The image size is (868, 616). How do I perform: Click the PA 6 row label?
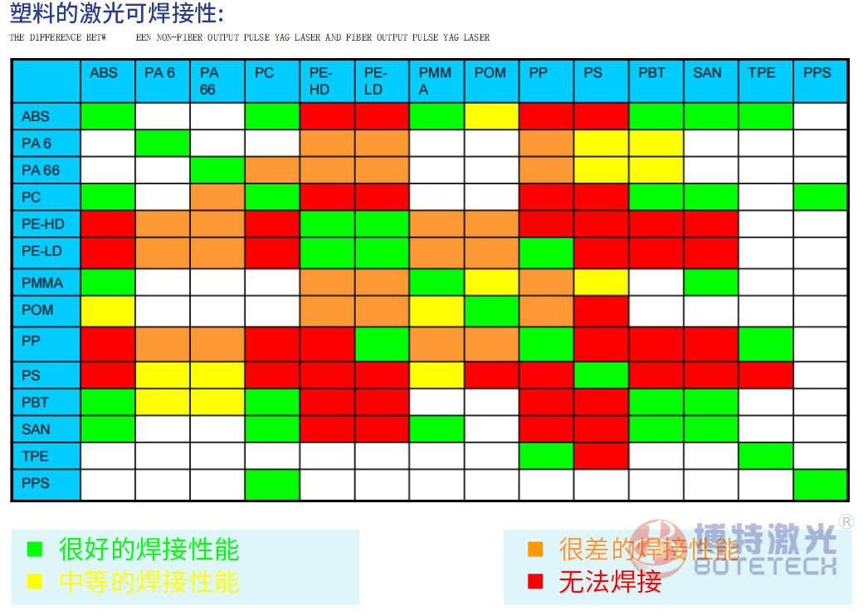click(x=46, y=144)
